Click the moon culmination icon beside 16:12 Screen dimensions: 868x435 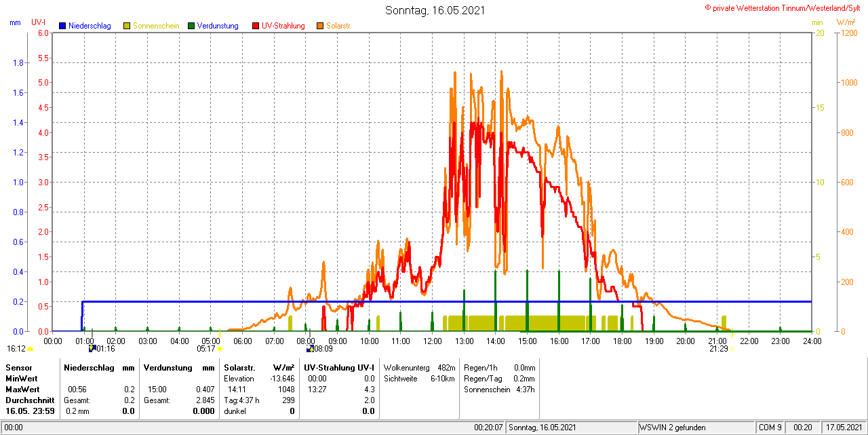pos(30,349)
